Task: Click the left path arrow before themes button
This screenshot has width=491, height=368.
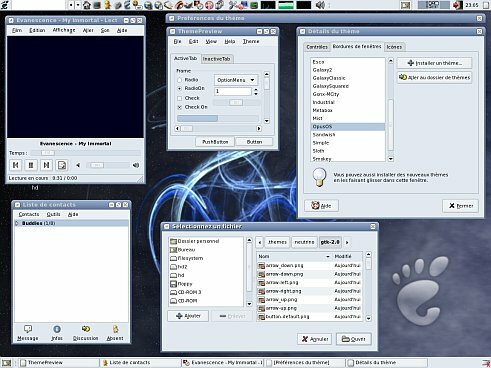Action: click(x=260, y=242)
